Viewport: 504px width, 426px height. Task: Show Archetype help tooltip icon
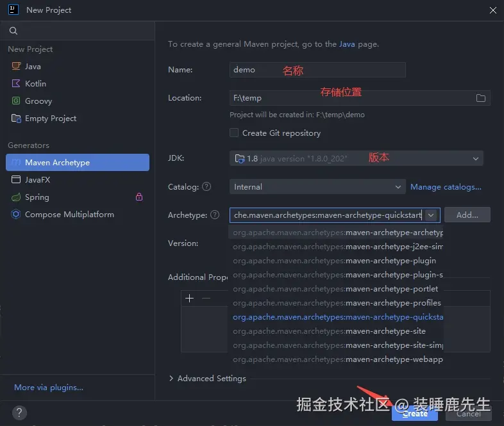coord(215,215)
